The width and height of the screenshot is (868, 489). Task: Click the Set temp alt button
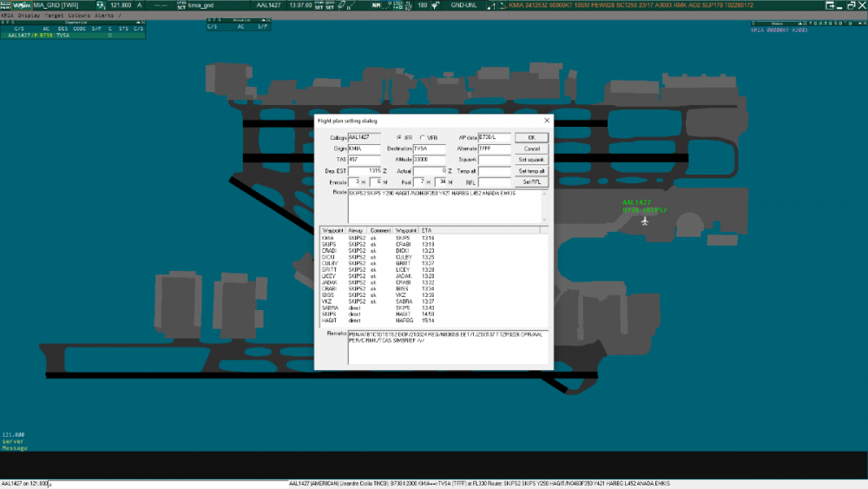531,171
